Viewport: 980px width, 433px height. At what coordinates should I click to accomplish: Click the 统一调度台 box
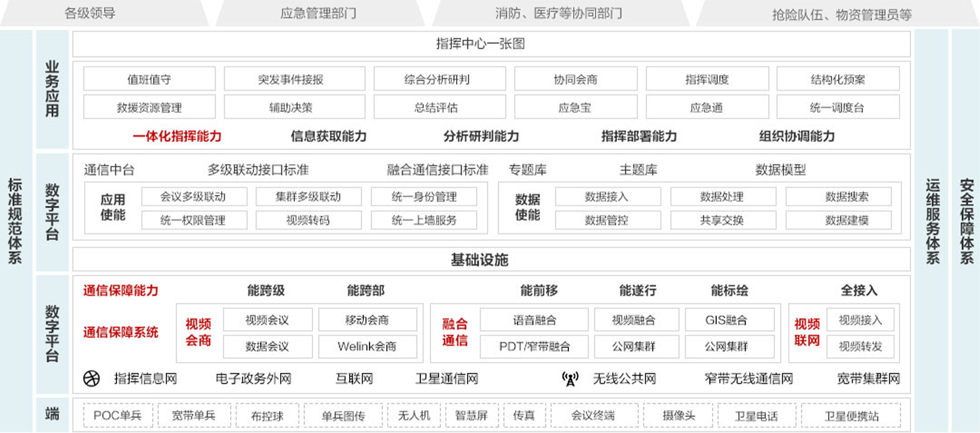[838, 107]
